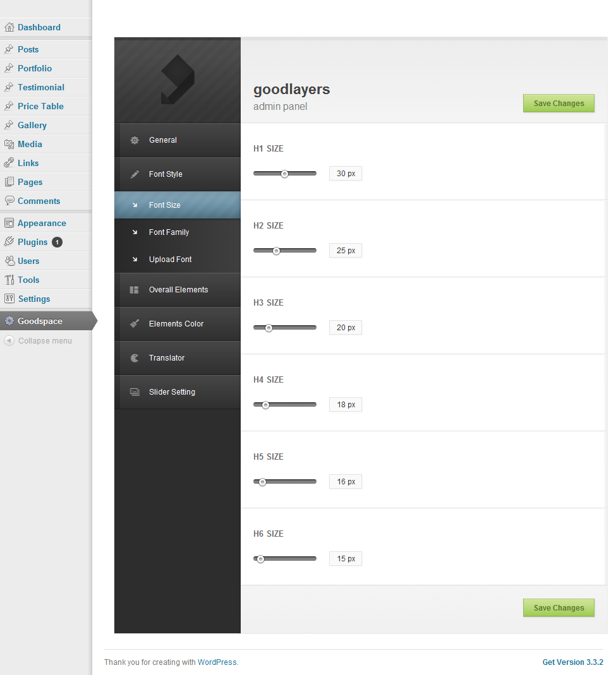
Task: Click the gear icon next to General
Action: [x=135, y=140]
